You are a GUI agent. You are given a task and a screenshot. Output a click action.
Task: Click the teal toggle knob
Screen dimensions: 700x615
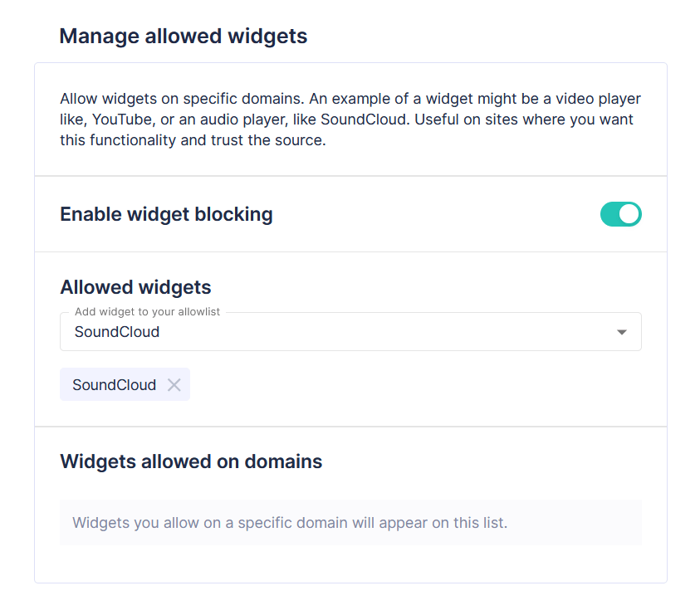(x=628, y=214)
